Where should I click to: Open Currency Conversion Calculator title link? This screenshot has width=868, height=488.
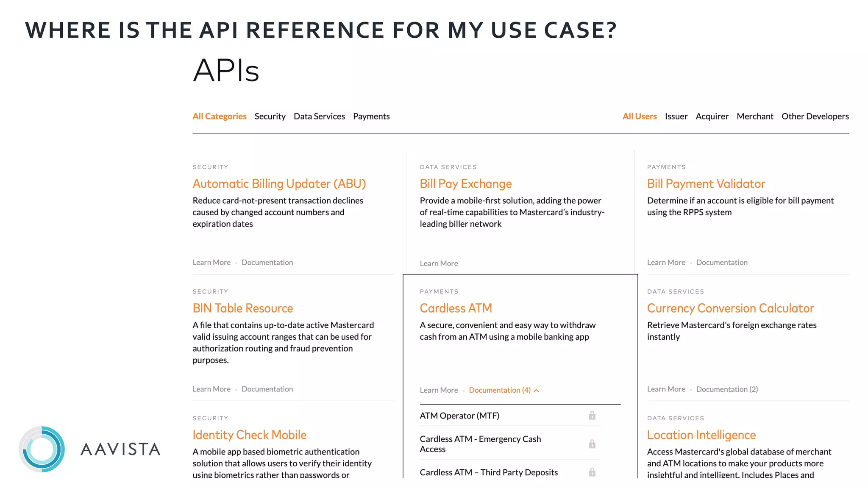731,308
